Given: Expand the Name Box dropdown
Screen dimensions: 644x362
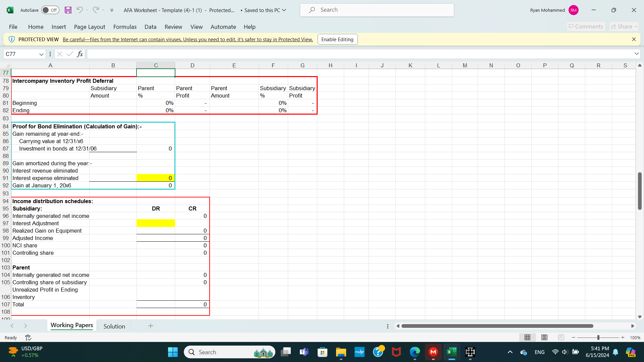Looking at the screenshot, I should [41, 54].
